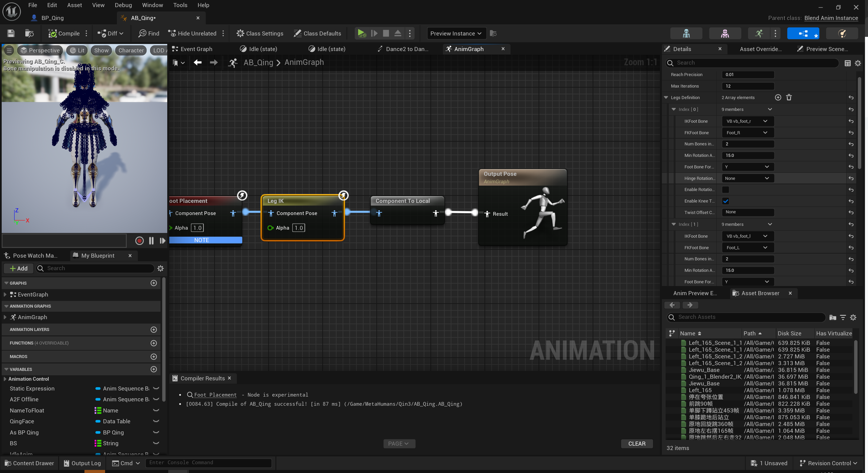The height and width of the screenshot is (473, 868).
Task: Pause the preview animation
Action: coord(151,241)
